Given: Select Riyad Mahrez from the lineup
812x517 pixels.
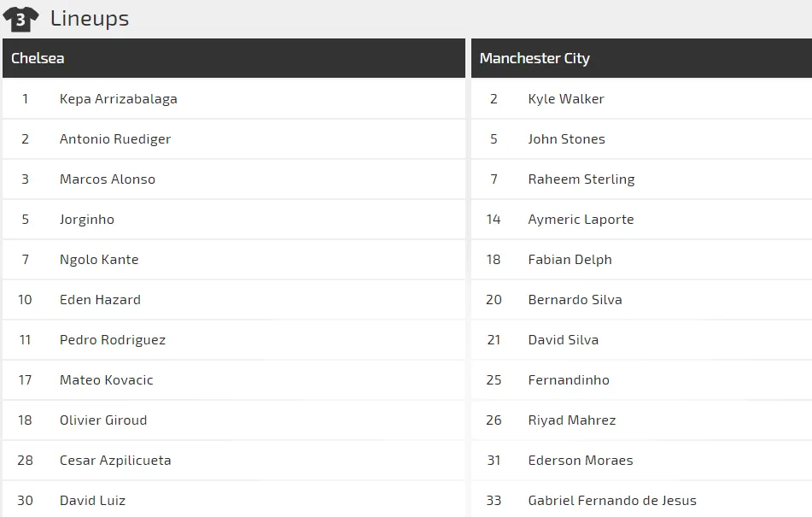Looking at the screenshot, I should click(572, 420).
